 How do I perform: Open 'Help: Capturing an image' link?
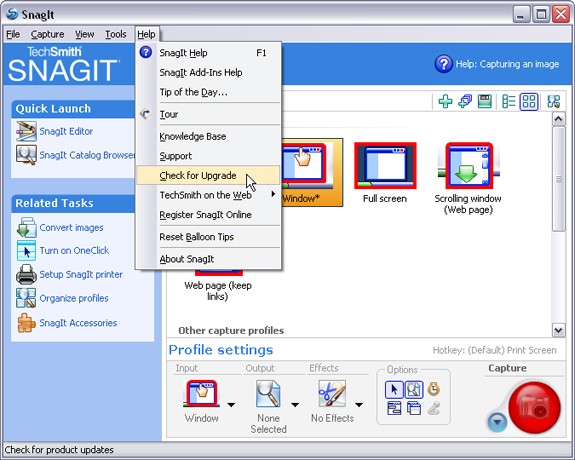point(507,64)
